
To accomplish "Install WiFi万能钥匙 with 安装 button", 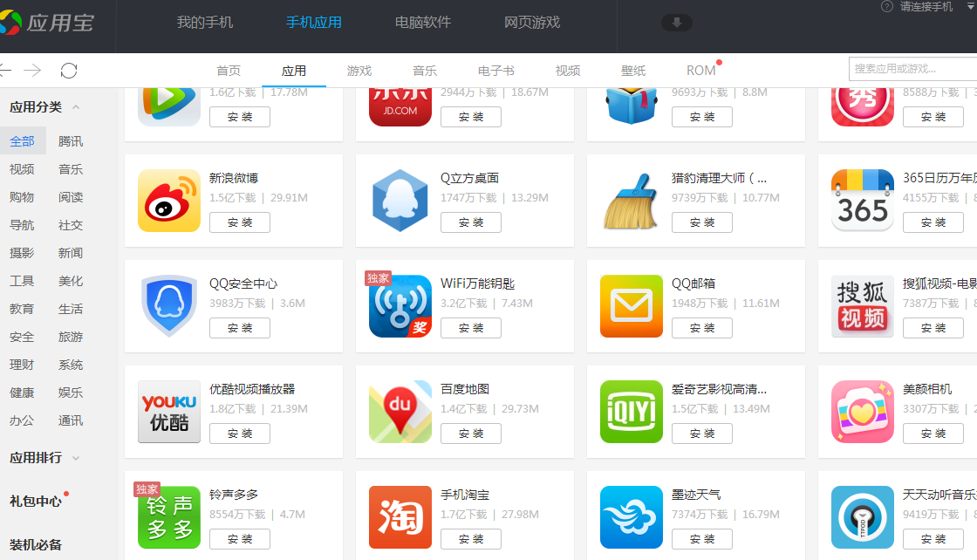I will tap(471, 328).
